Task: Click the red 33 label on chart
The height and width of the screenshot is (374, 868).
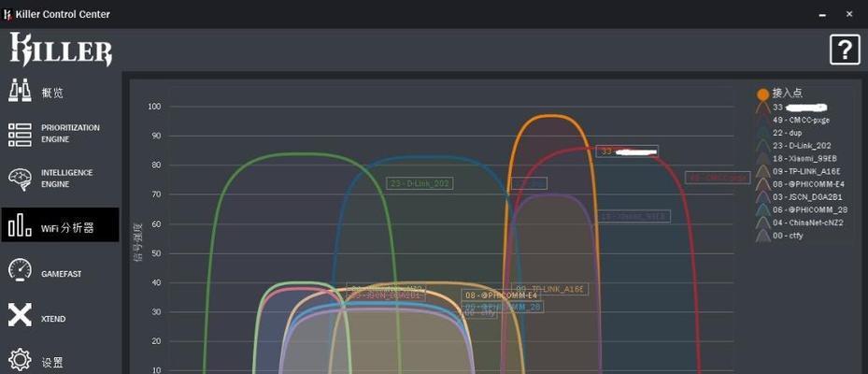Action: click(x=627, y=151)
